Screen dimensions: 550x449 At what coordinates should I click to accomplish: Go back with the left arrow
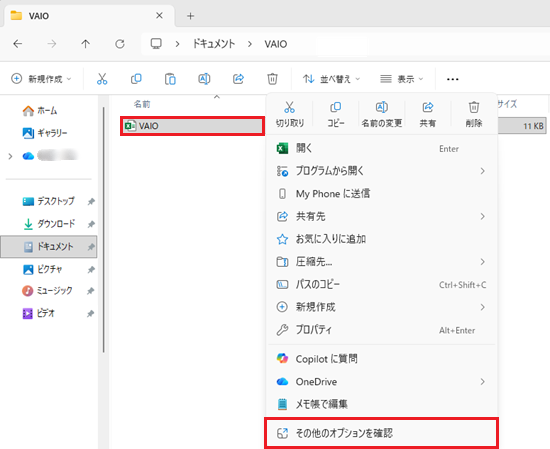pyautogui.click(x=18, y=44)
